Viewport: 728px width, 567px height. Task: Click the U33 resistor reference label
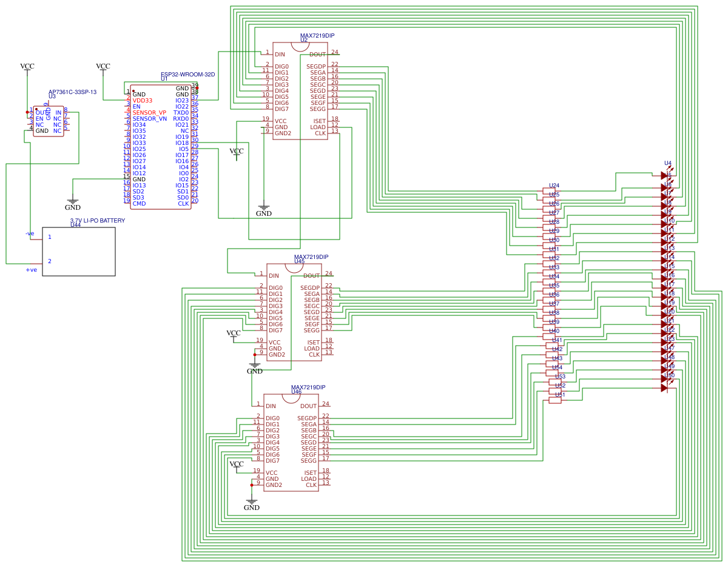[x=554, y=267]
